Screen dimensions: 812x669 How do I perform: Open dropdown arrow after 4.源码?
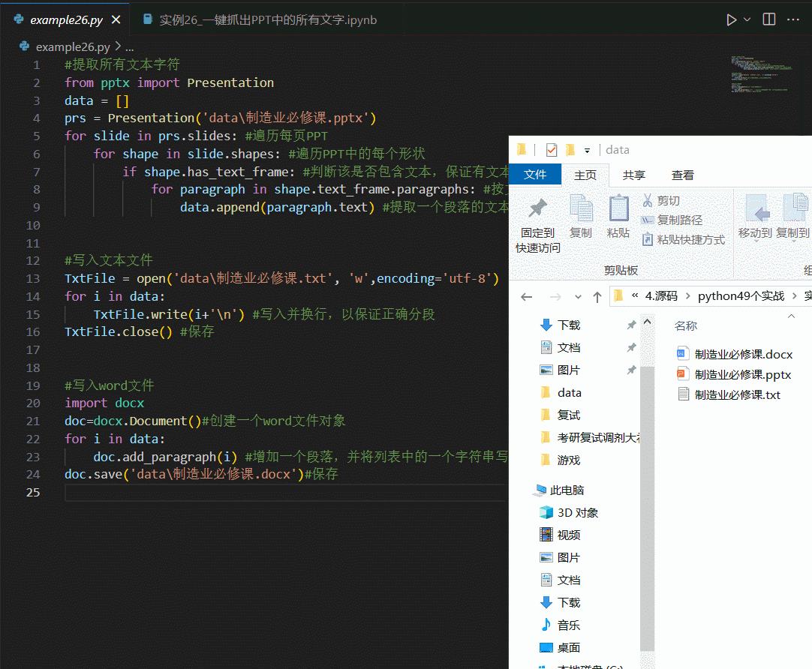tap(687, 296)
